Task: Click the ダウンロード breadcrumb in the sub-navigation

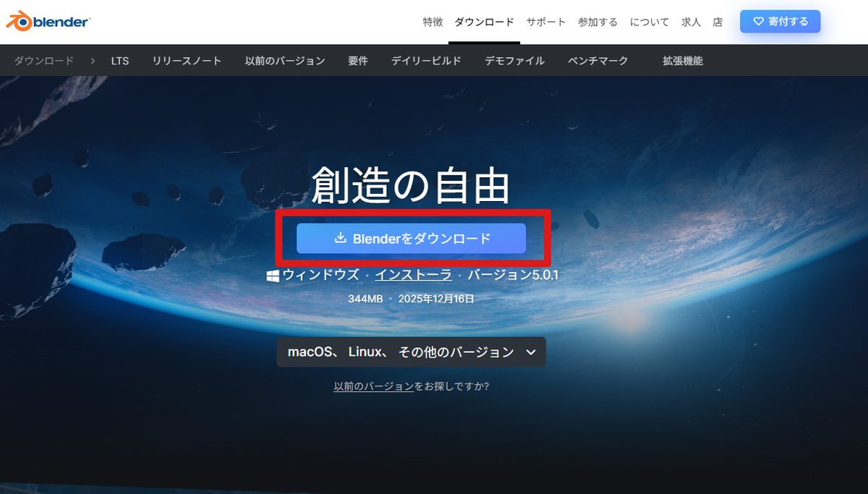Action: [44, 61]
